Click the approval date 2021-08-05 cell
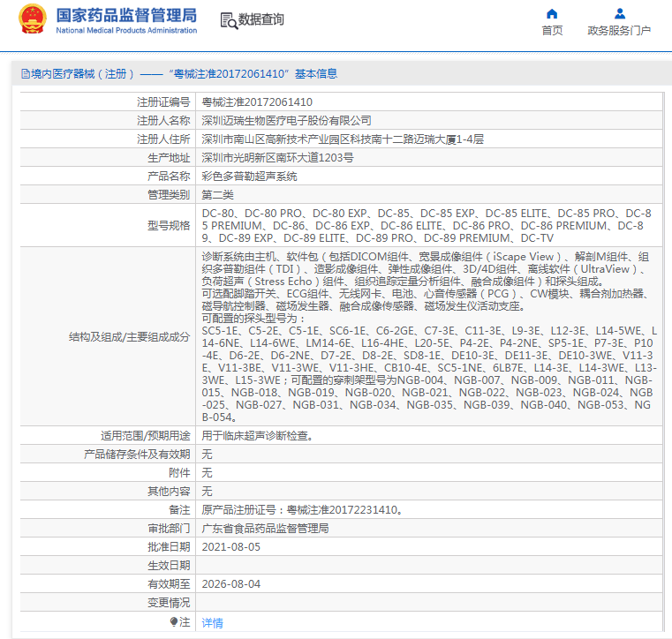This screenshot has height=639, width=672. pos(231,546)
